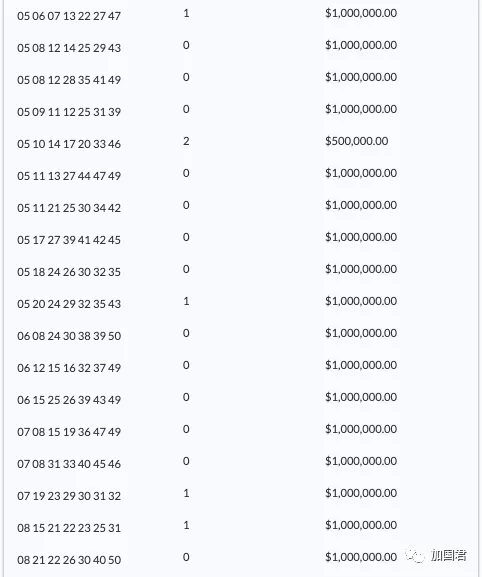Click winner count 0 for row 05 08 12 14 25 29 43

[186, 45]
